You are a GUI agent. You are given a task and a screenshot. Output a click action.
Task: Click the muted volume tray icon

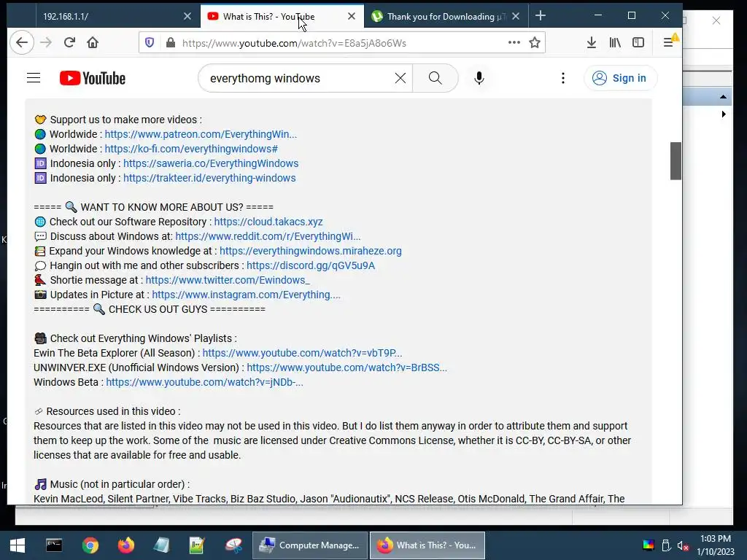(x=683, y=545)
